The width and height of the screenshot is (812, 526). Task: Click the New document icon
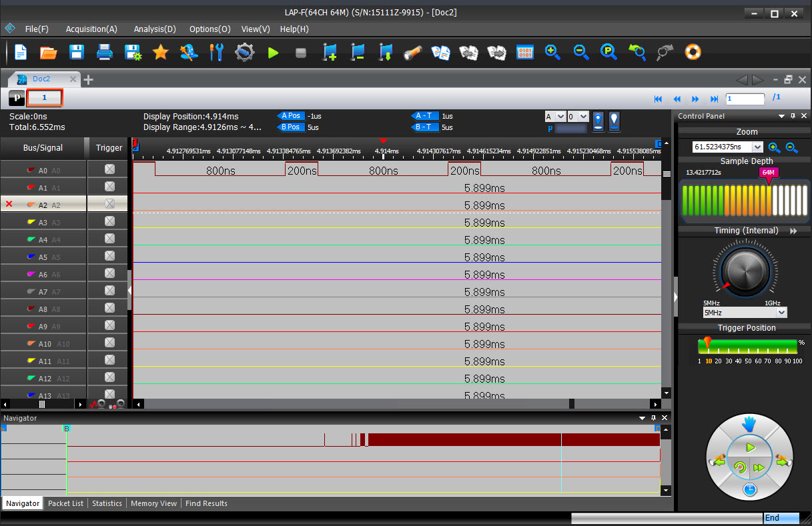pyautogui.click(x=21, y=52)
